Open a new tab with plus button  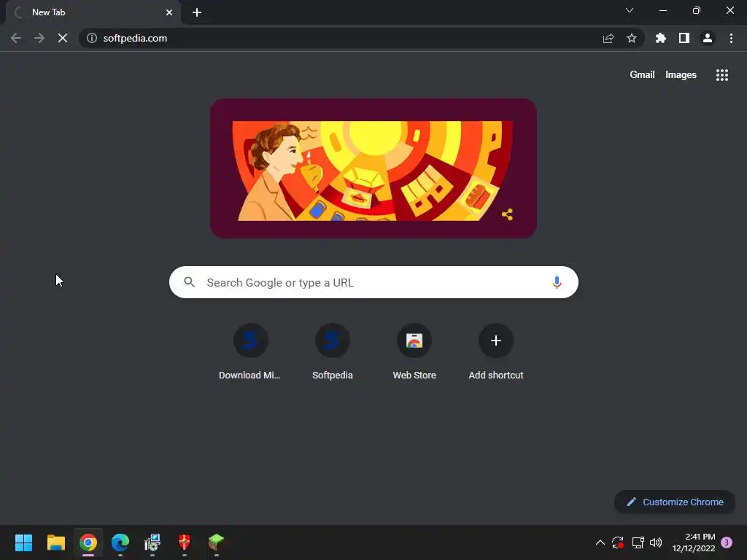pos(197,12)
